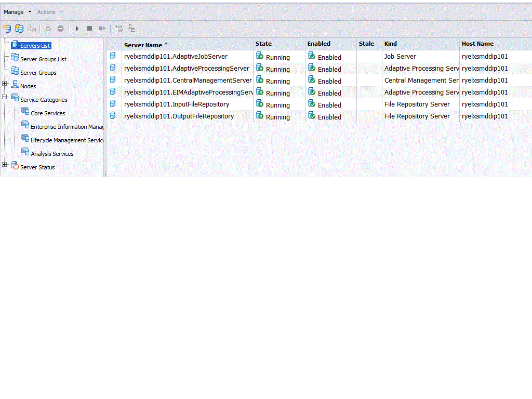
Task: Click Running state icon for AdaptiveJobServer
Action: (260, 56)
